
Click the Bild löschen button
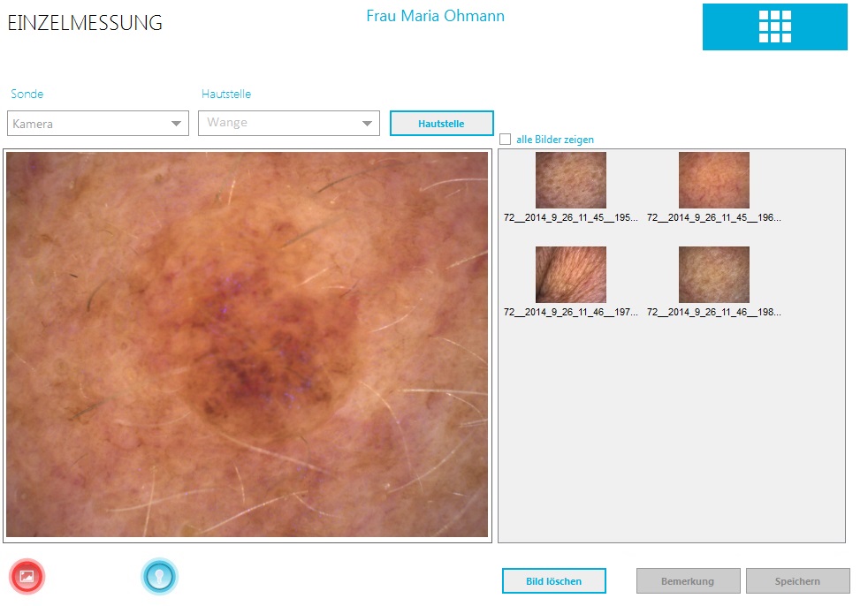point(553,581)
